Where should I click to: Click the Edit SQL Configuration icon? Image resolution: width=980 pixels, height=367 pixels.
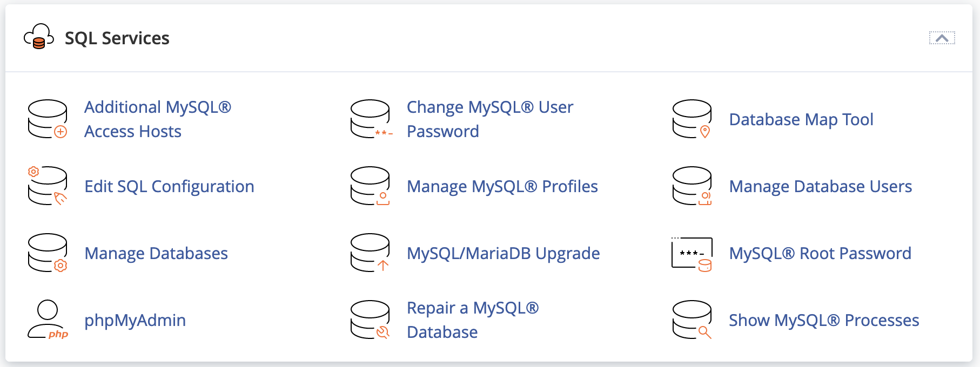point(48,186)
